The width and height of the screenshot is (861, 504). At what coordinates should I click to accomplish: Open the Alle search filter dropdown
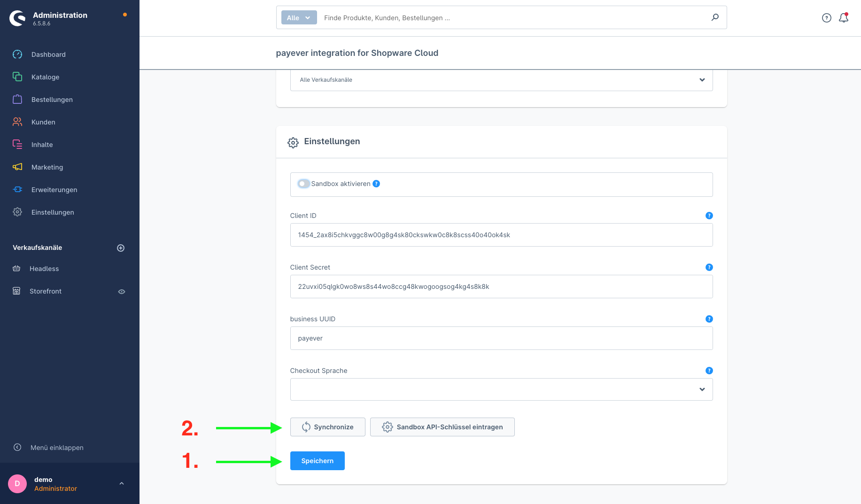pyautogui.click(x=299, y=18)
